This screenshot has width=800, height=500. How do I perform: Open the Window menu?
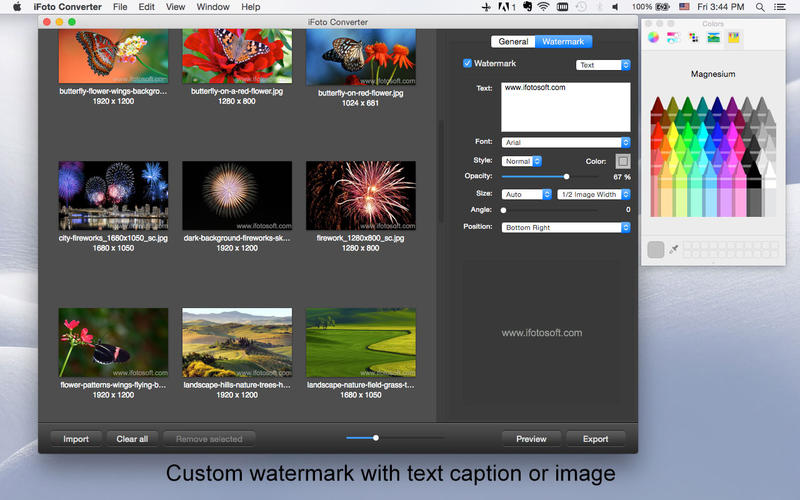click(x=213, y=7)
